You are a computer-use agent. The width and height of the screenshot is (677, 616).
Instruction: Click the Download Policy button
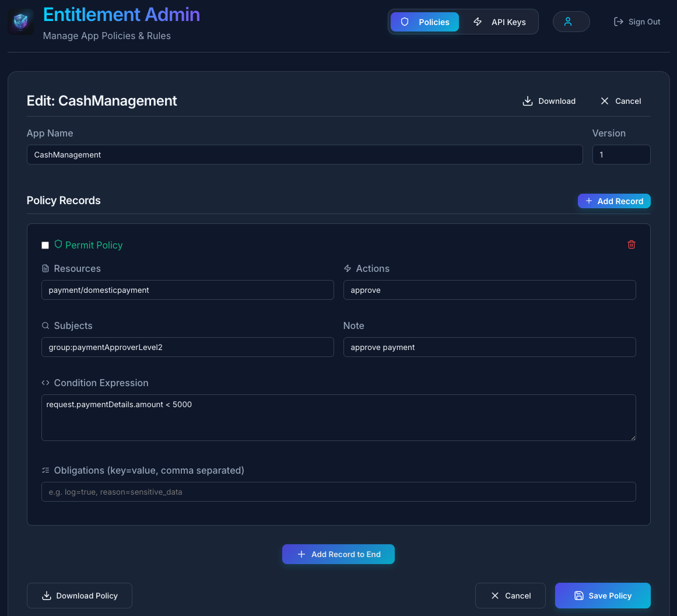79,595
